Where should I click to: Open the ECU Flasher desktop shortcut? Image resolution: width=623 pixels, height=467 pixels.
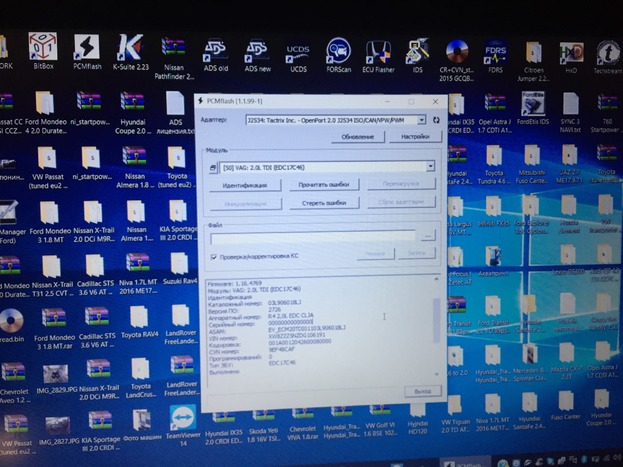378,52
